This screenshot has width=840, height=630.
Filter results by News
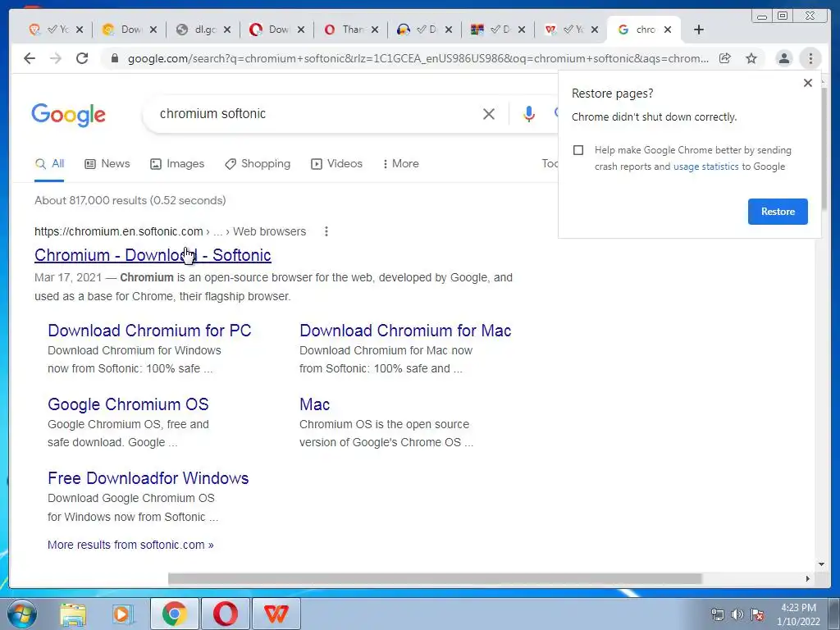(x=107, y=164)
